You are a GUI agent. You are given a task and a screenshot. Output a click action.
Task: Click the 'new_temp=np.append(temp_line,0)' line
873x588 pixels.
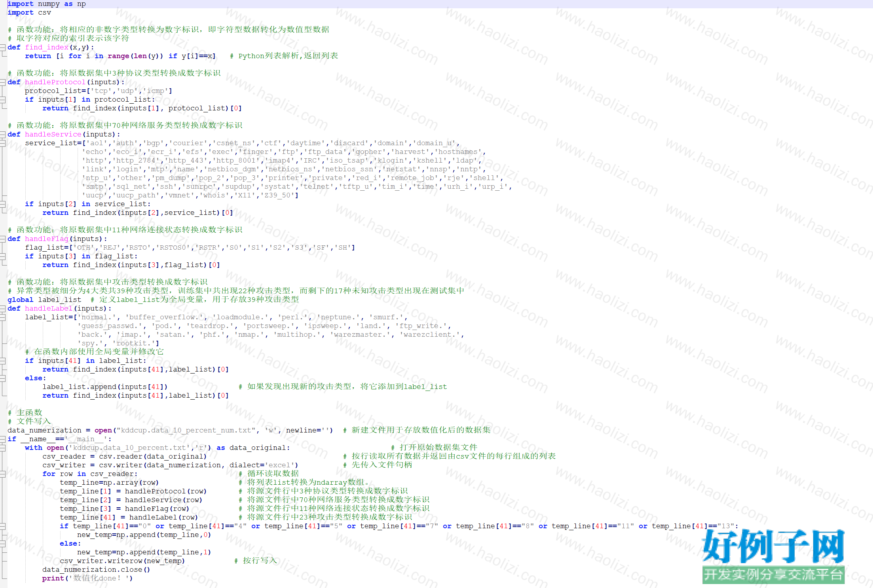[x=144, y=535]
